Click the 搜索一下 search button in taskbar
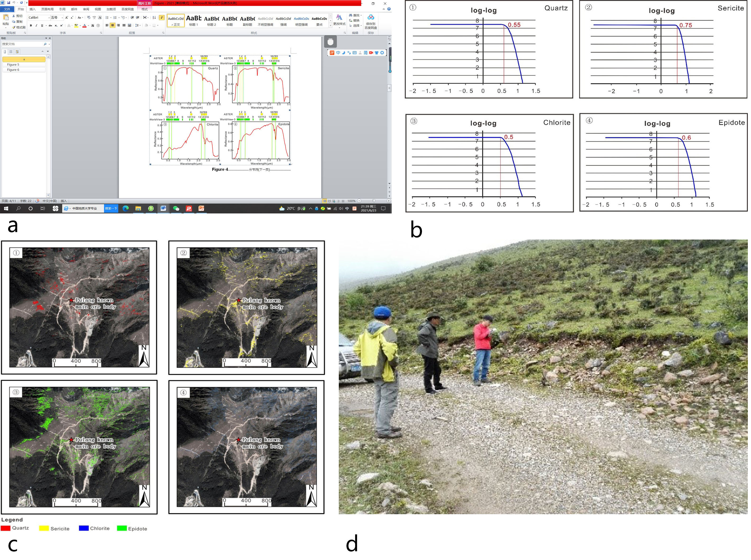The height and width of the screenshot is (560, 751). pos(111,208)
